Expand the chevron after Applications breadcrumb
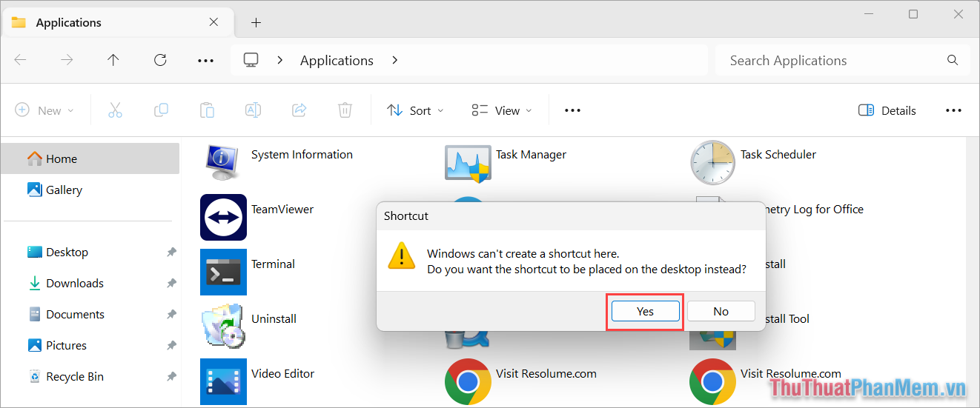Image resolution: width=980 pixels, height=408 pixels. point(394,60)
